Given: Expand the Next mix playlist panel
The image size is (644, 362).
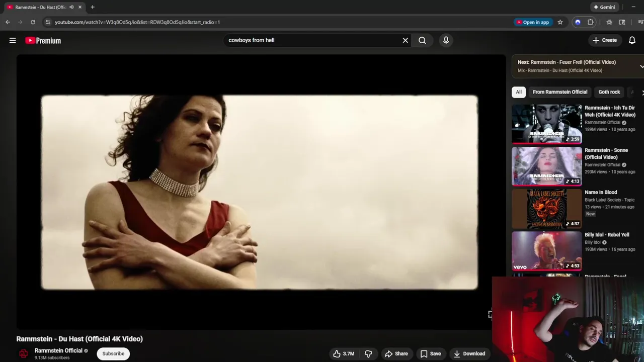Looking at the screenshot, I should tap(641, 66).
